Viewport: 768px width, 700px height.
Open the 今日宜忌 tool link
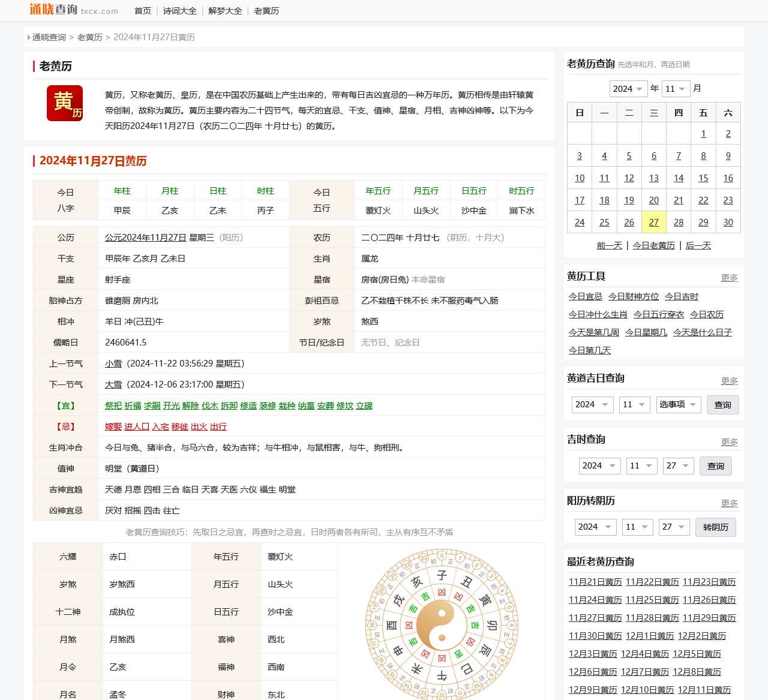(586, 296)
